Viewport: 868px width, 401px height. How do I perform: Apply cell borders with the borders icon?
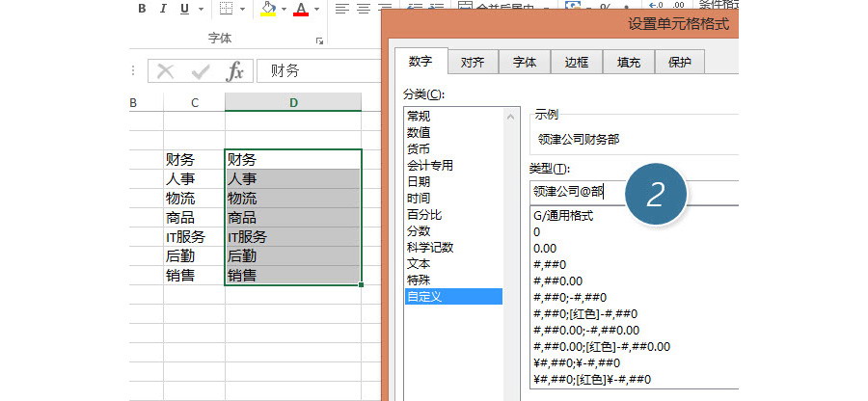[226, 9]
